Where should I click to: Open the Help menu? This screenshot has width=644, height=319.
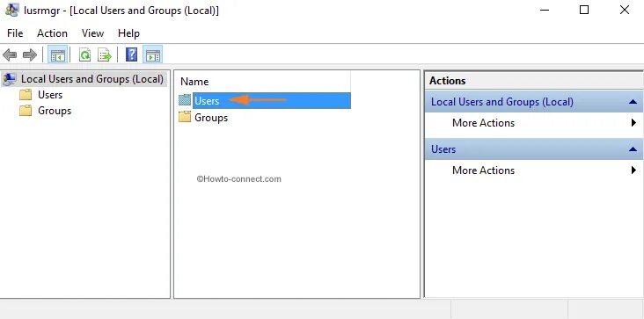129,33
